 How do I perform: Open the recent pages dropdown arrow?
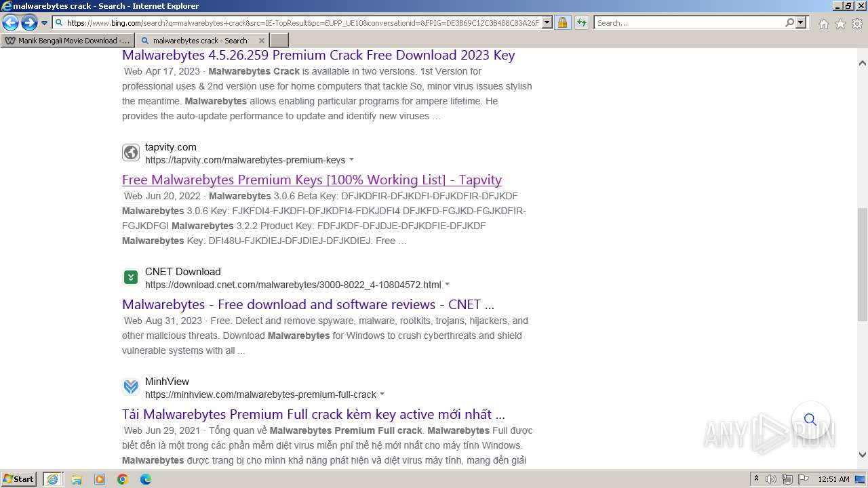44,23
